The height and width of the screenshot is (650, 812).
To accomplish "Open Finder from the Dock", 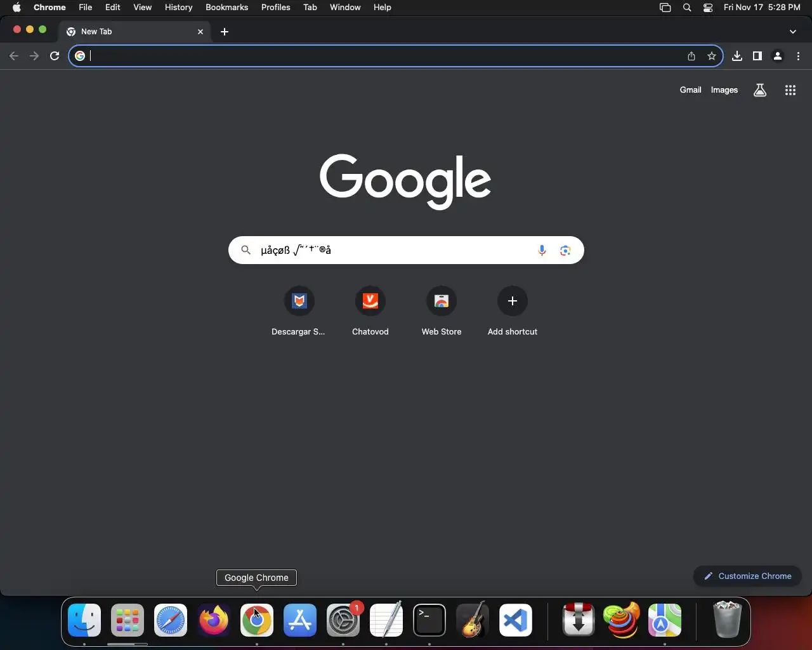I will 84,620.
